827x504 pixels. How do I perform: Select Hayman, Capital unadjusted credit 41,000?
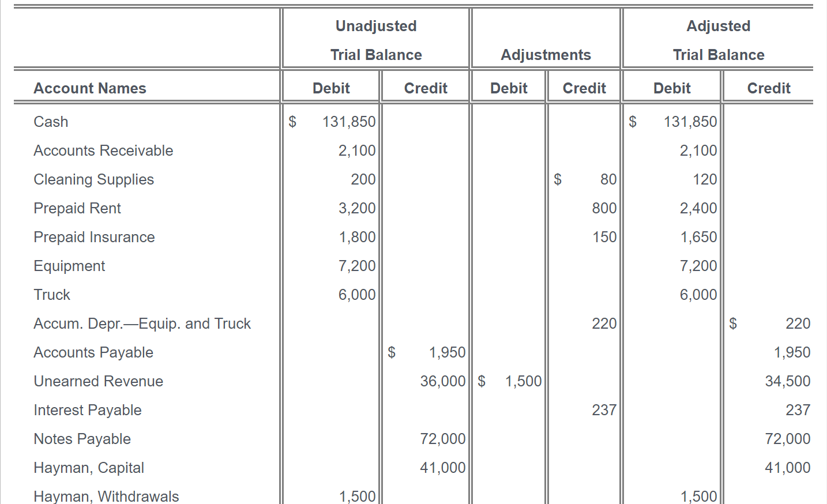442,468
